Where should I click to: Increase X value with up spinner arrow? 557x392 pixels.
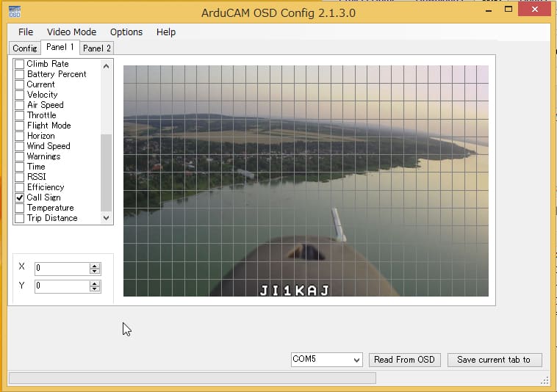click(x=94, y=266)
